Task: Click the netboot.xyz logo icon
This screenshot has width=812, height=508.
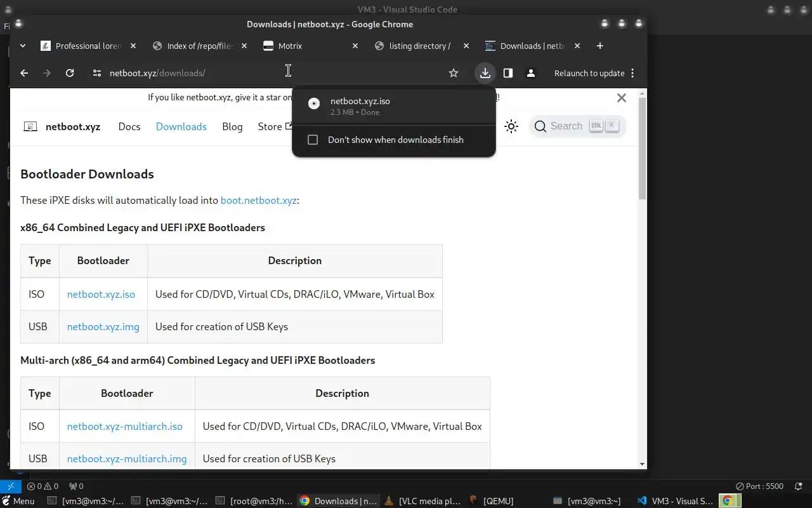Action: tap(30, 126)
